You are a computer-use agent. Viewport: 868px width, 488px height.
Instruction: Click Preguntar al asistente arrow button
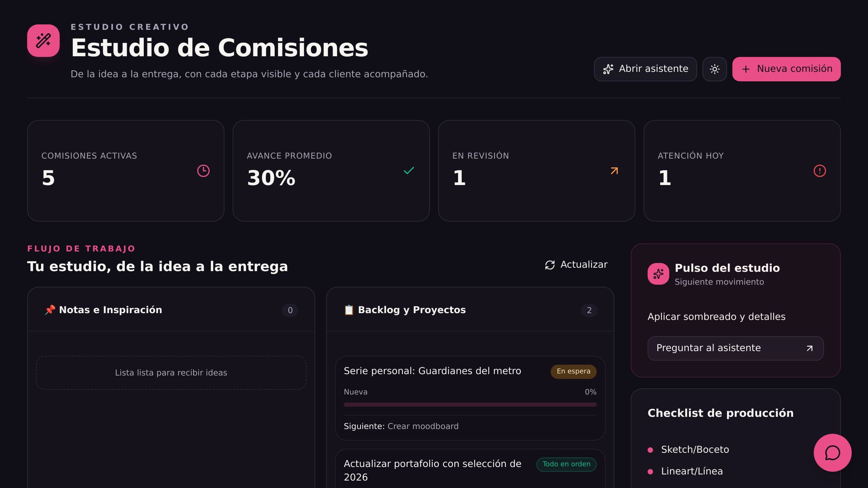click(x=735, y=348)
